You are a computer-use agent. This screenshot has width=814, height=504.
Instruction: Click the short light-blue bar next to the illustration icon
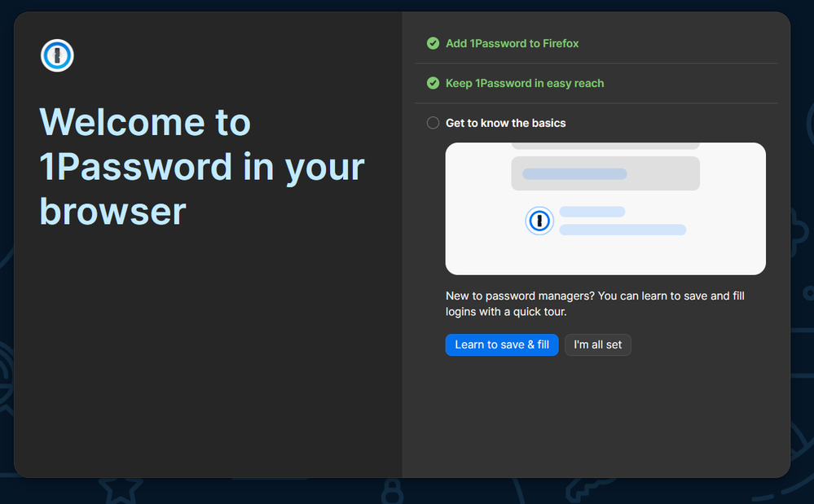pyautogui.click(x=592, y=212)
